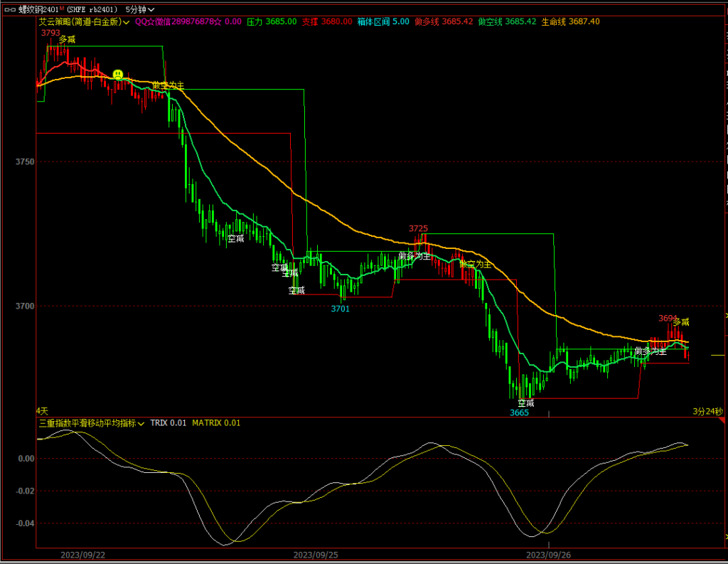Click the 4天 time span label

point(42,411)
